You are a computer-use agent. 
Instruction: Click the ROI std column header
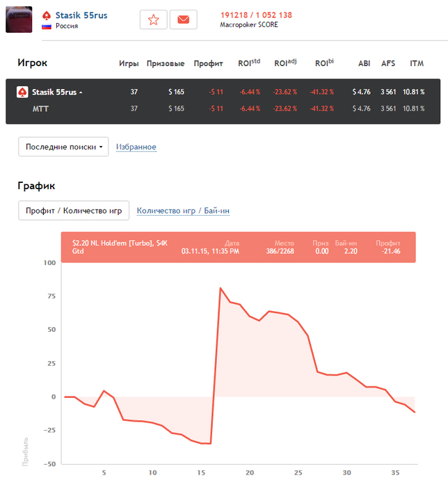[x=249, y=63]
